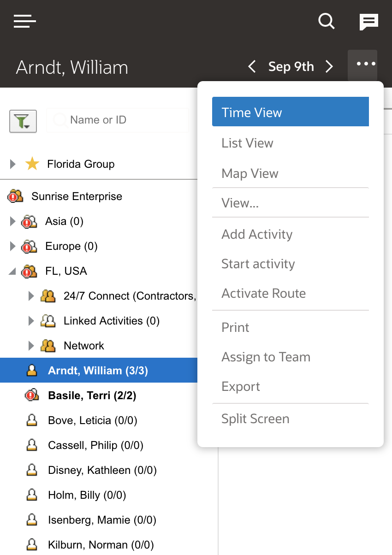Collapse the FL, USA group
Screen dimensions: 392x555
point(12,271)
